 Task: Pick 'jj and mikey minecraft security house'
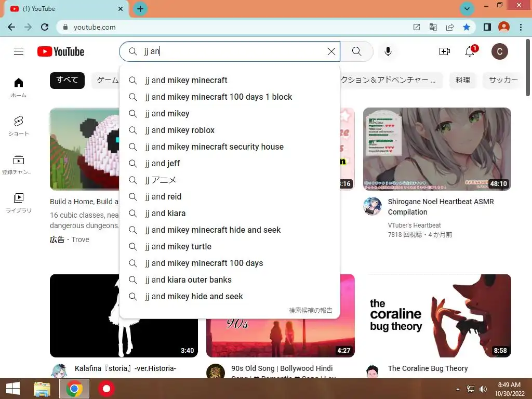click(x=230, y=147)
